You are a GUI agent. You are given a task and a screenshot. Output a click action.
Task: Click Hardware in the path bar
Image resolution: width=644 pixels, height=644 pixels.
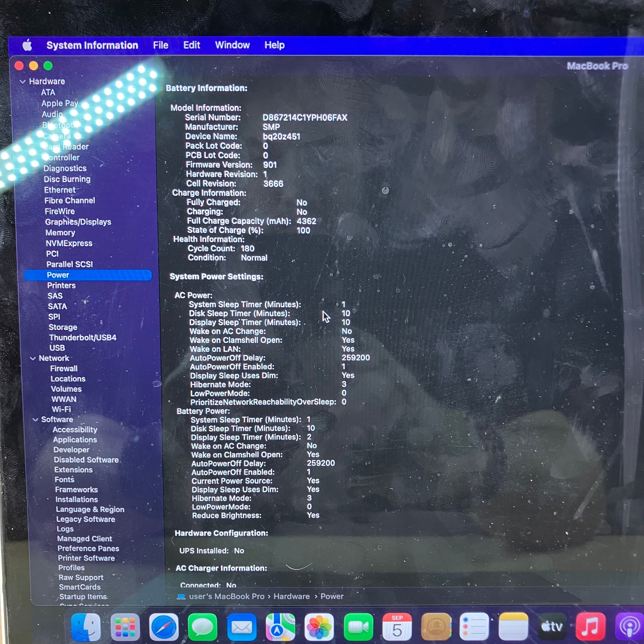[x=292, y=596]
